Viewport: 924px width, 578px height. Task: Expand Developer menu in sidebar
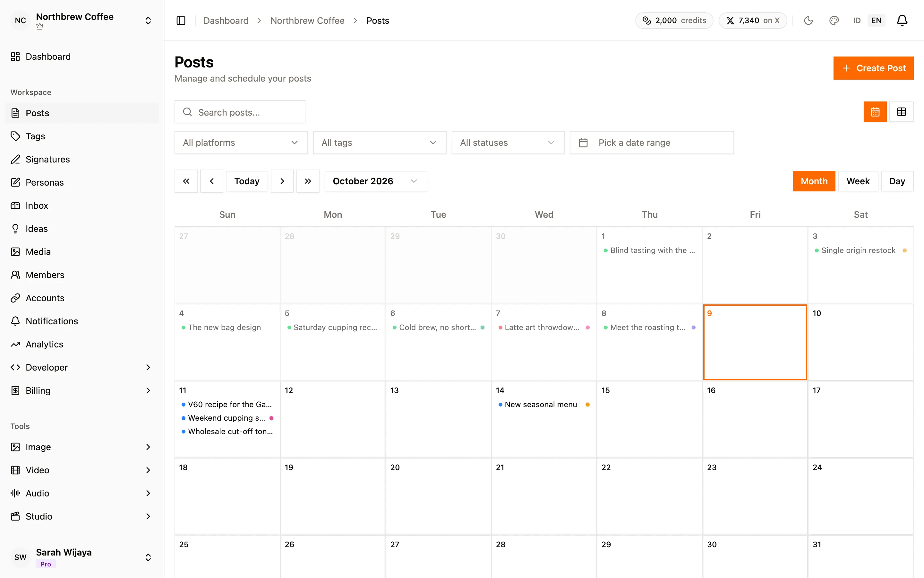82,367
